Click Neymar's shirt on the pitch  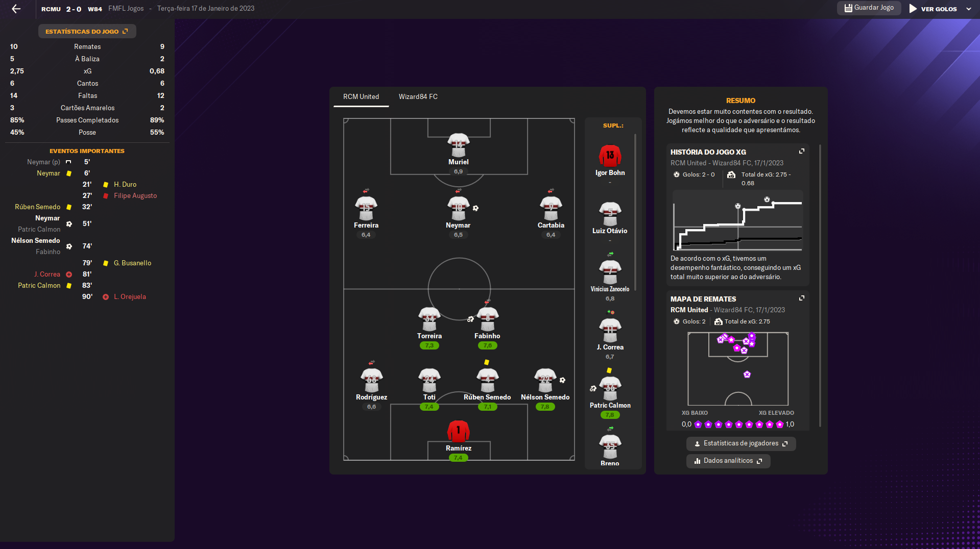click(x=458, y=208)
